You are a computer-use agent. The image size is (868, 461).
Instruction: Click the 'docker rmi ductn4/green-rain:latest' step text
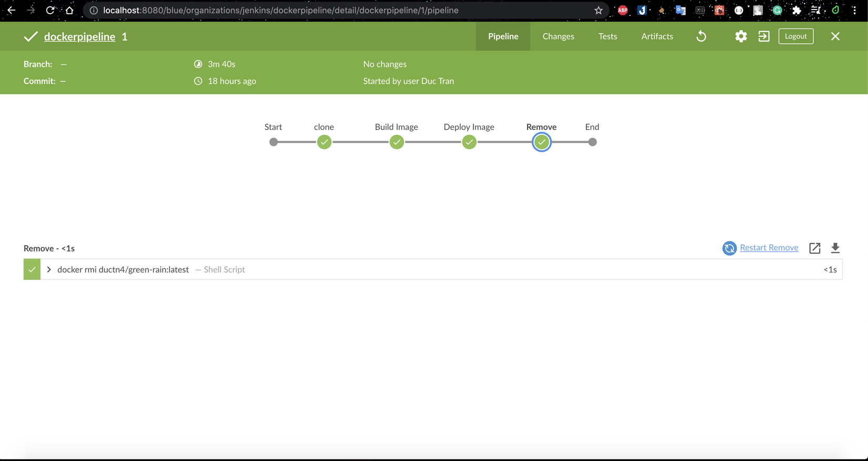click(123, 269)
